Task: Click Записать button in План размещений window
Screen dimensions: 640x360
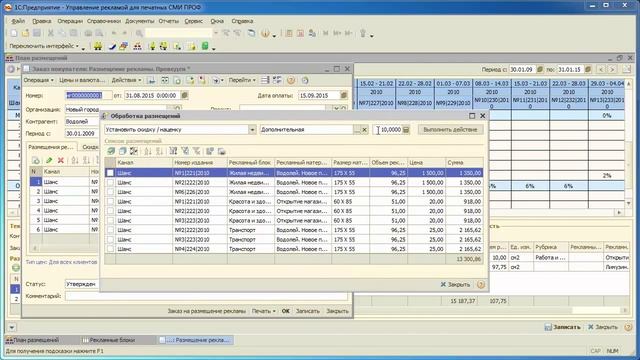Action: pos(563,327)
